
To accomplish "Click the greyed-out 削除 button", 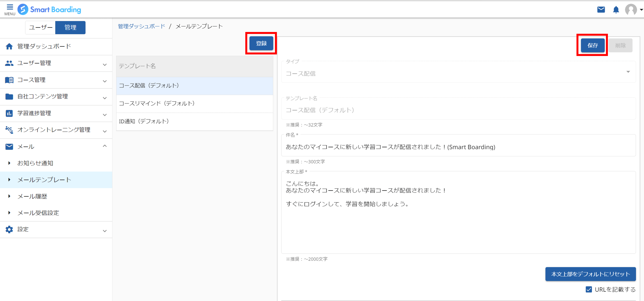I will [x=621, y=45].
